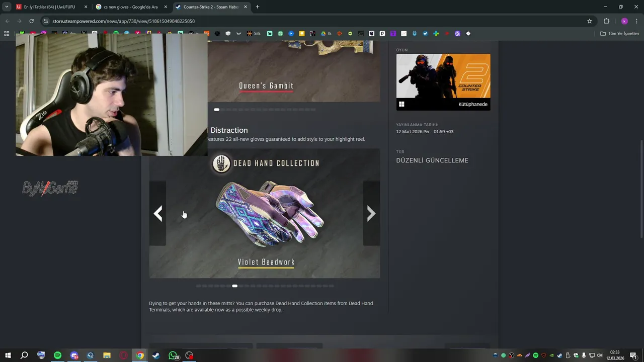Open Chrome three-dot menu

coord(637,21)
